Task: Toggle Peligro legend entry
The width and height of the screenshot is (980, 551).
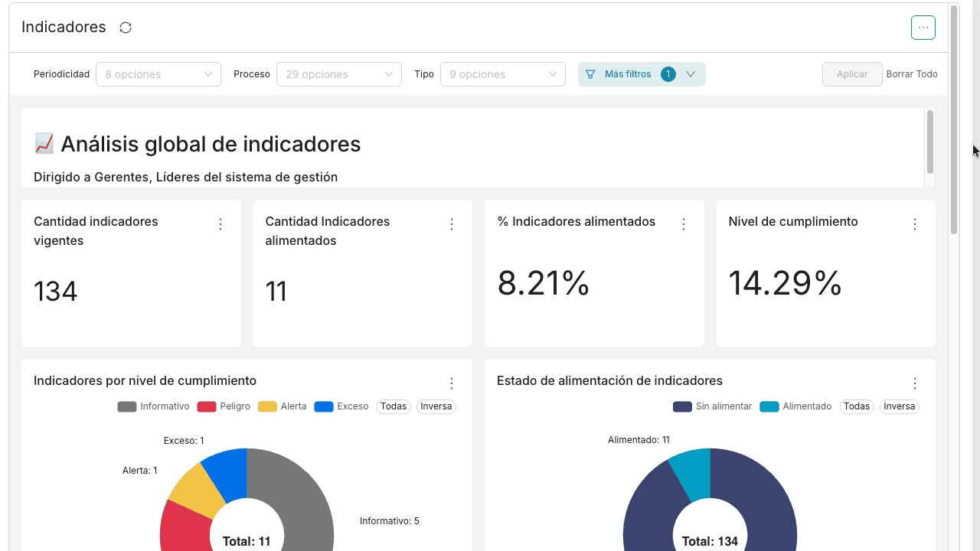Action: click(x=224, y=406)
